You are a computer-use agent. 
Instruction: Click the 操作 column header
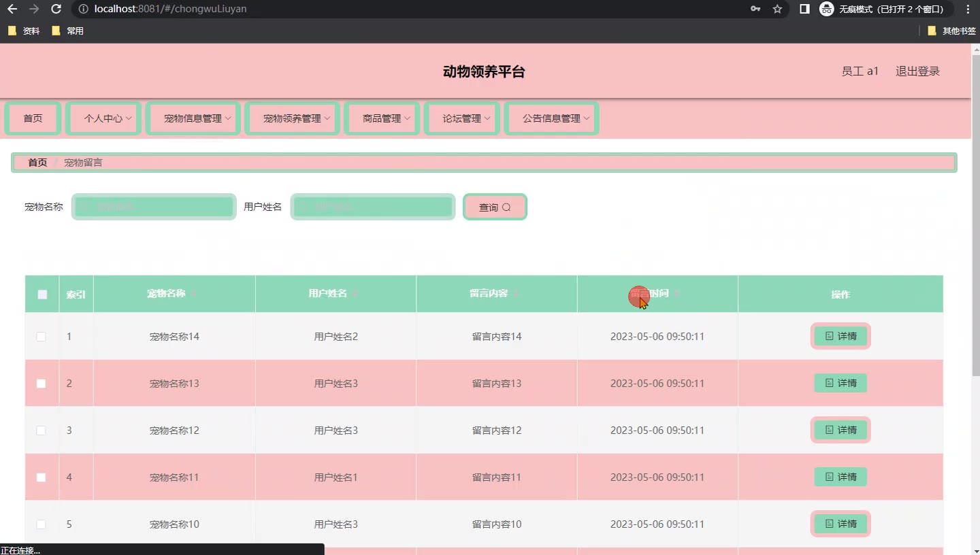pyautogui.click(x=840, y=295)
